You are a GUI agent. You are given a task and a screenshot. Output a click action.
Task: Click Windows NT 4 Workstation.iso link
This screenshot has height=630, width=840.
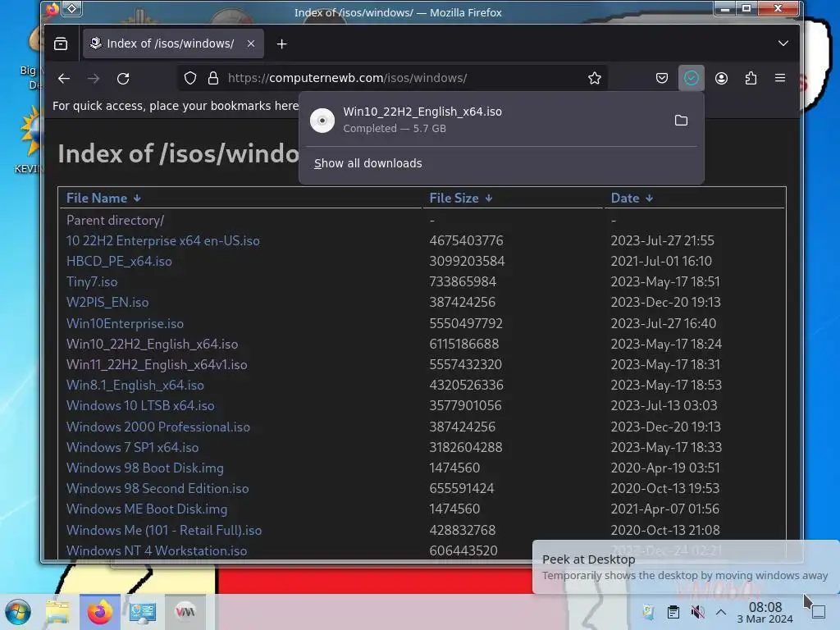pos(157,550)
